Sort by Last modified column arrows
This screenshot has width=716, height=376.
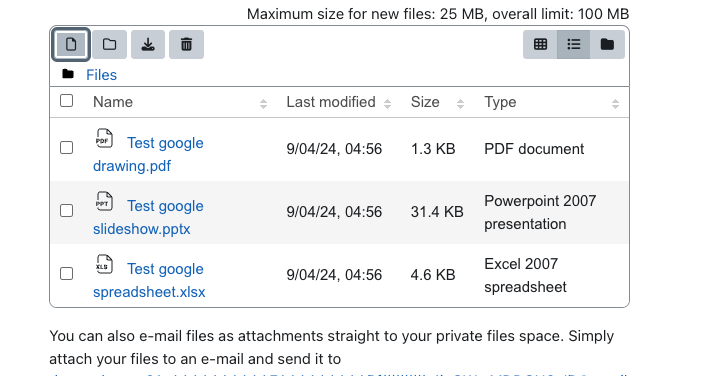point(388,104)
